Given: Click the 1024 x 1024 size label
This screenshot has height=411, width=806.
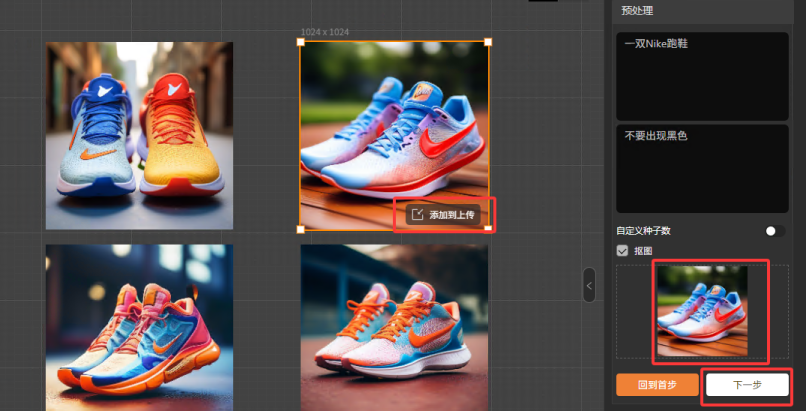Looking at the screenshot, I should 325,32.
